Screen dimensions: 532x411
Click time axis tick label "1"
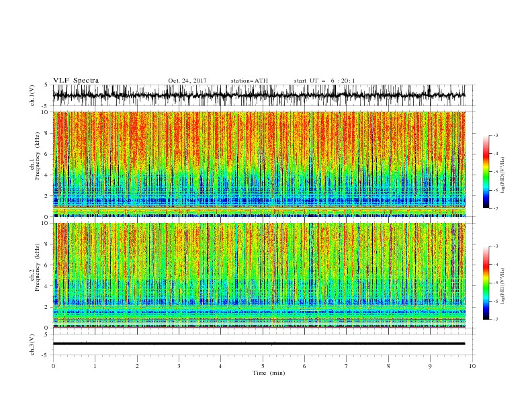(95, 366)
